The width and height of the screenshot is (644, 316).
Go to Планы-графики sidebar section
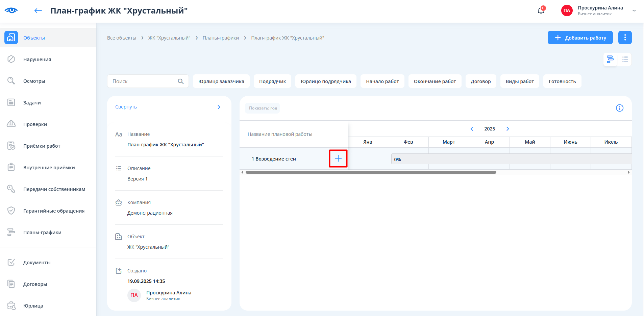pyautogui.click(x=42, y=233)
